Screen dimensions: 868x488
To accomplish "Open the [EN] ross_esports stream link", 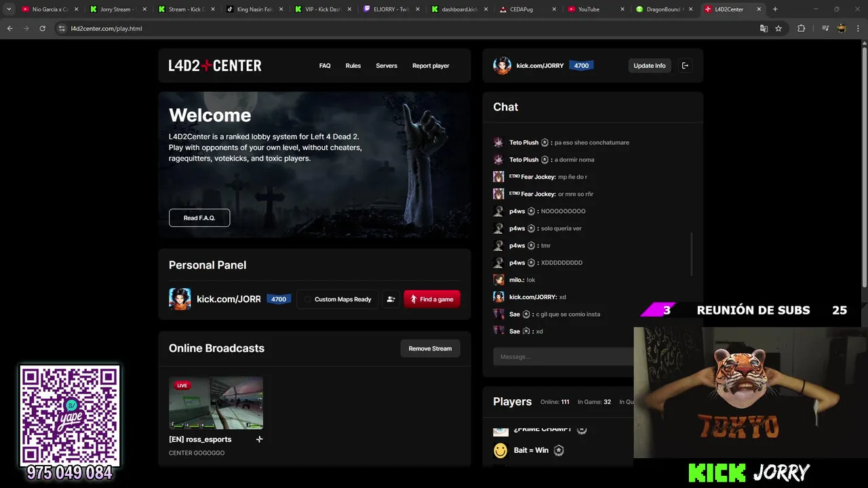I will coord(200,439).
